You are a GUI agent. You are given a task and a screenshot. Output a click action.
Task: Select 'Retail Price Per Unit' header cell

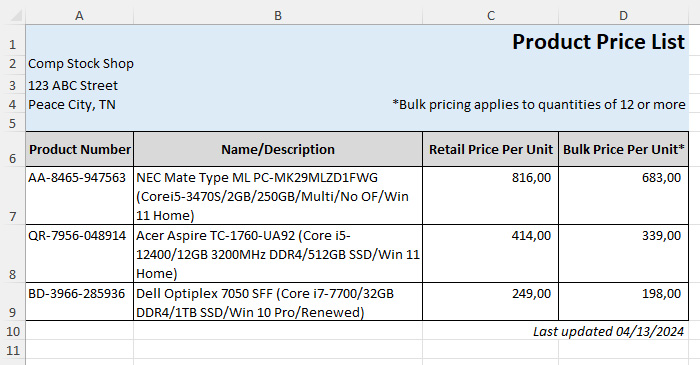coord(491,149)
